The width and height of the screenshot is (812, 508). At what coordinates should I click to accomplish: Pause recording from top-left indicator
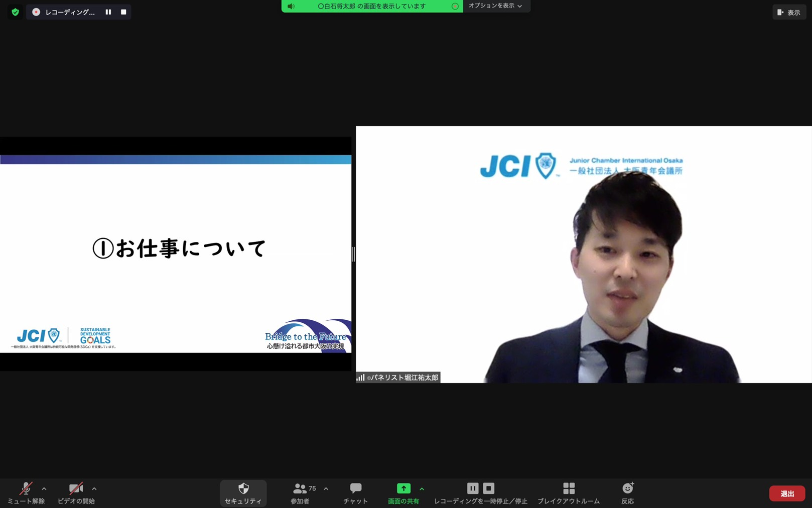pyautogui.click(x=108, y=12)
